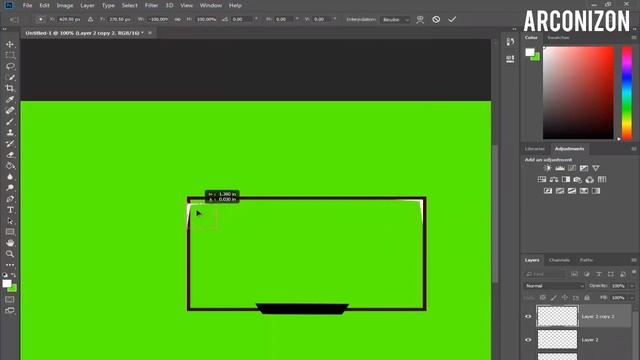
Task: Open the layer blend mode dropdown
Action: [x=554, y=286]
